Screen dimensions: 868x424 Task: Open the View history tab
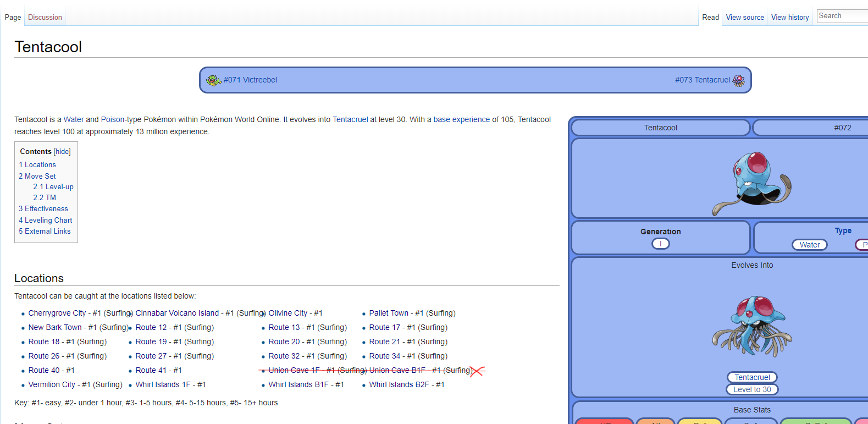(790, 17)
